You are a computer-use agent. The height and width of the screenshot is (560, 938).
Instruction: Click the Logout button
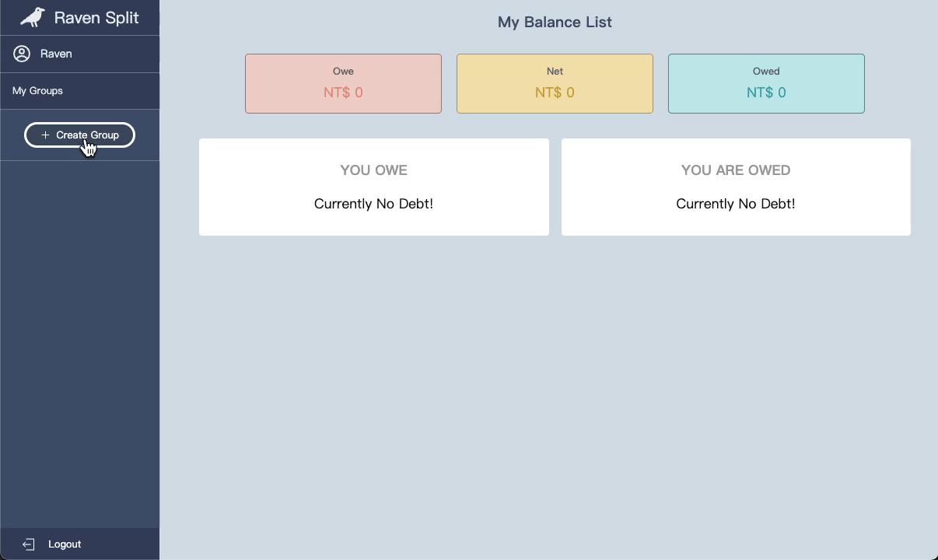[65, 544]
